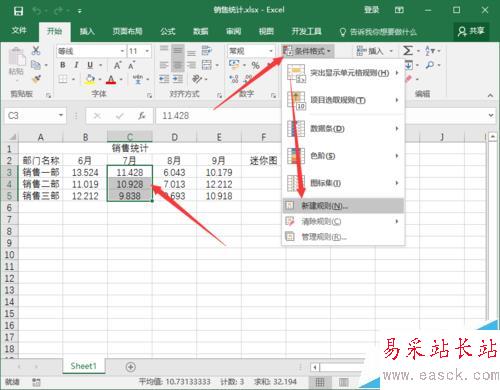Click the Redo arrow icon
This screenshot has width=500, height=390.
coord(59,11)
